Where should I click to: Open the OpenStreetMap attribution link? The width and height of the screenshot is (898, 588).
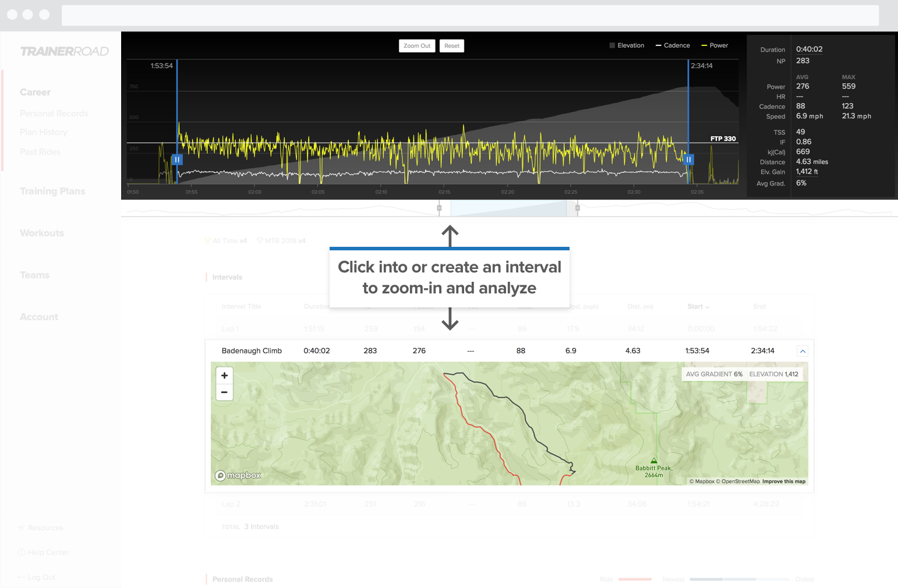click(738, 481)
